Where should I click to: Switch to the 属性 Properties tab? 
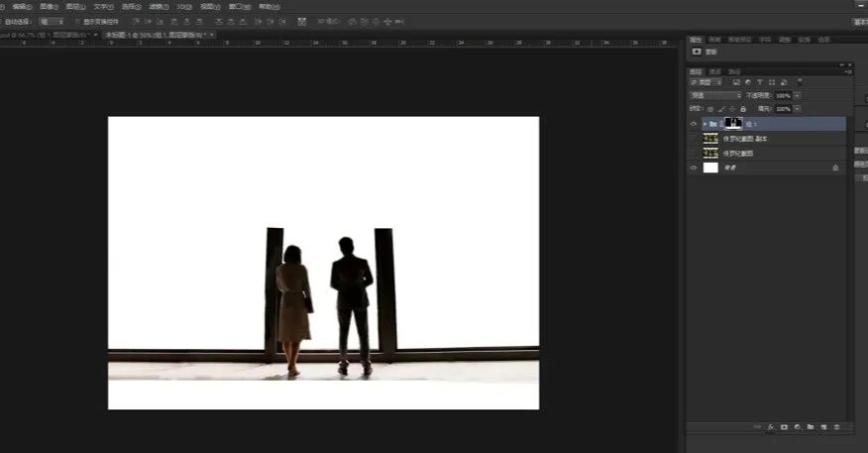tap(696, 40)
